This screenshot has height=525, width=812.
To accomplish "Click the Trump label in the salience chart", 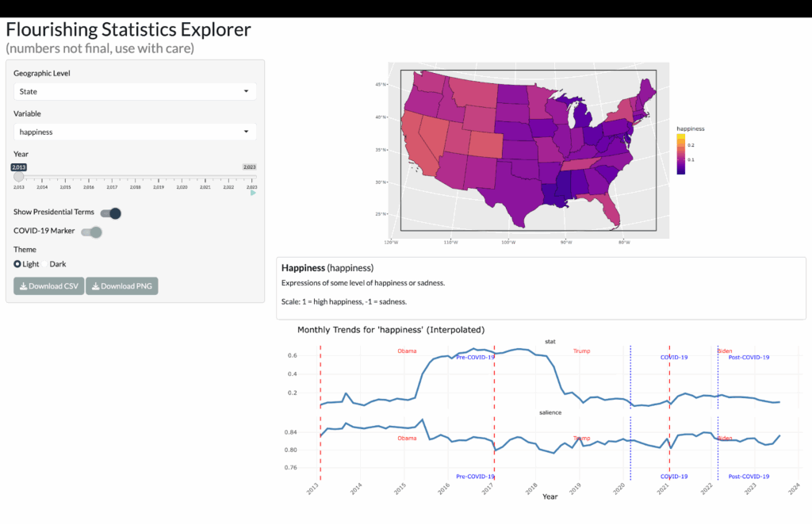I will click(581, 438).
